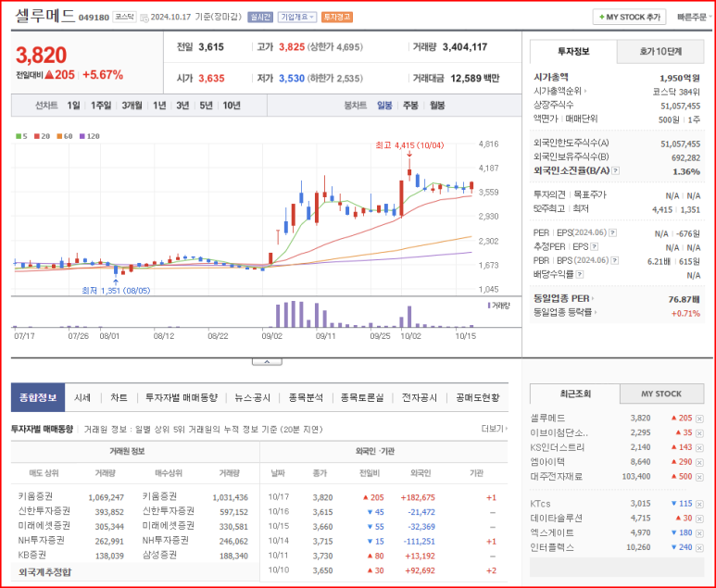Image resolution: width=716 pixels, height=588 pixels.
Task: Open help icon next to PBR BPS
Action: 615,261
